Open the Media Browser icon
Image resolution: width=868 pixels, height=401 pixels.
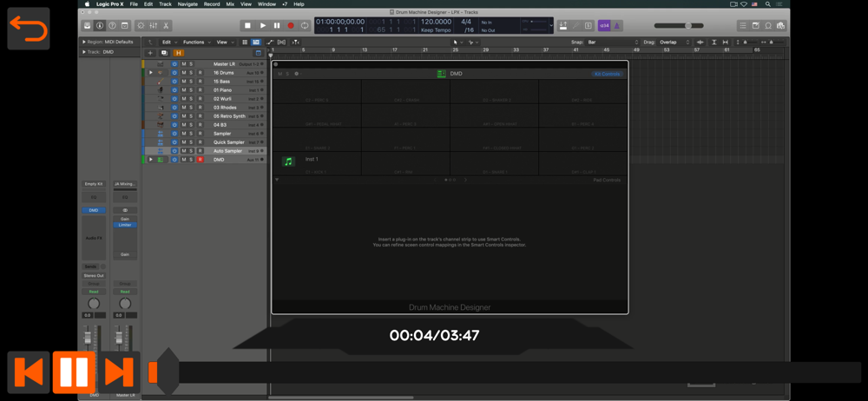tap(780, 25)
